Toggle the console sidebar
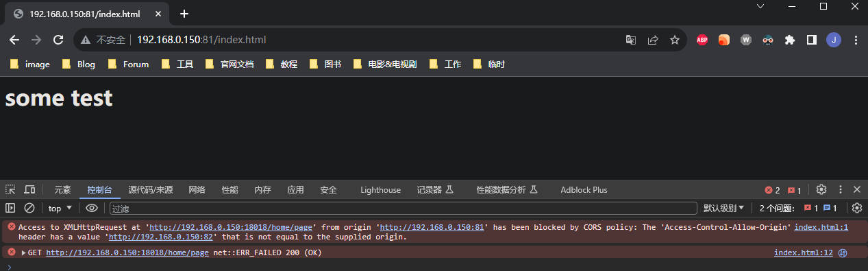This screenshot has height=271, width=868. pos(10,208)
